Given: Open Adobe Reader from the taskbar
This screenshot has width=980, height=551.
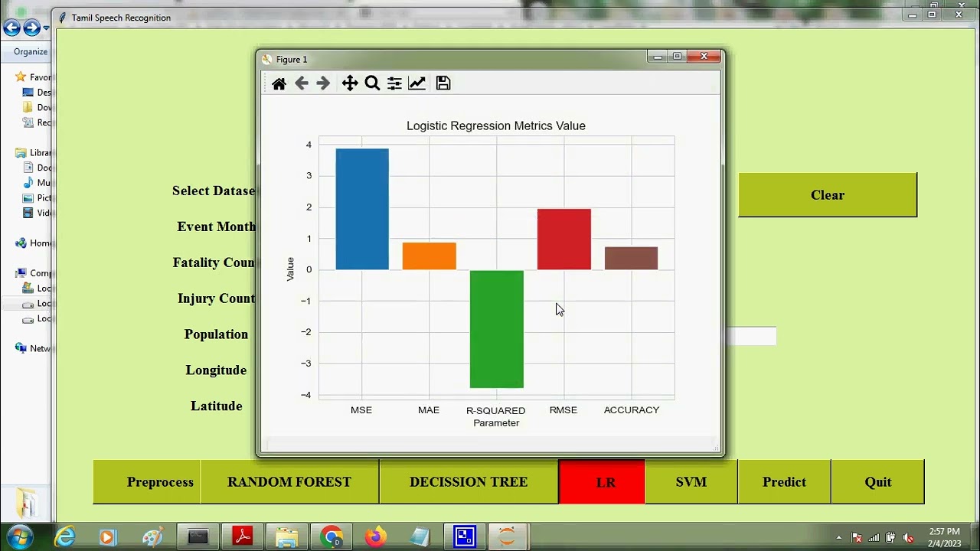Looking at the screenshot, I should [x=243, y=537].
